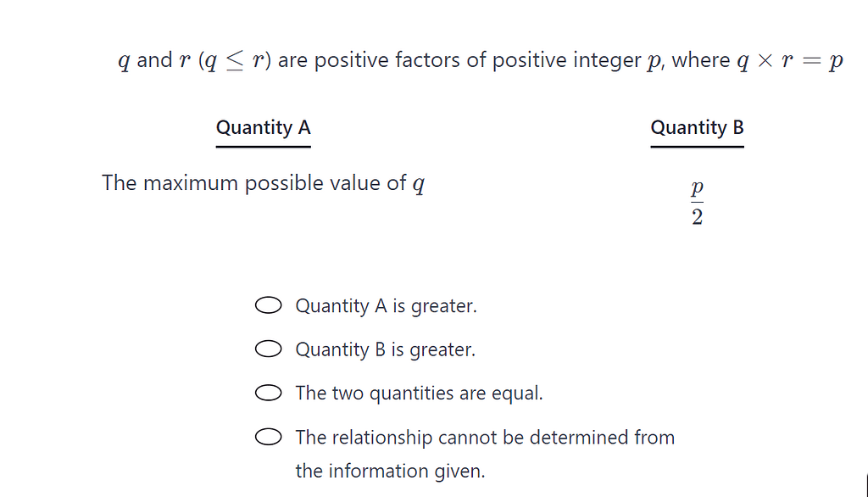Select the radio button for 'Quantity B is greater'
Viewport: 868px width, 497px height.
(268, 349)
